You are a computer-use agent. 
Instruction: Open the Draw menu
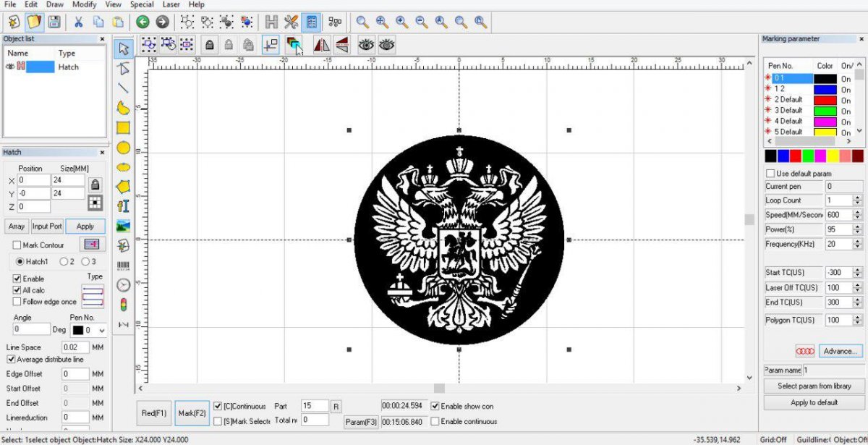(x=55, y=4)
